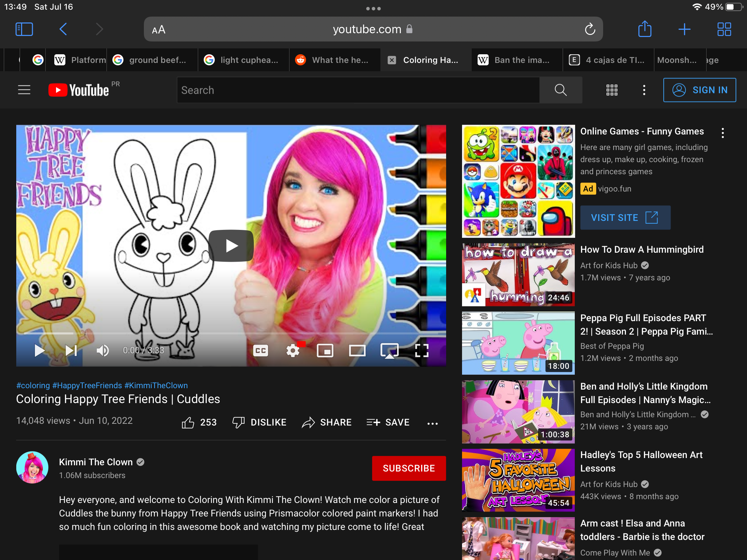Switch to the light cuphea tab
747x560 pixels.
point(243,60)
